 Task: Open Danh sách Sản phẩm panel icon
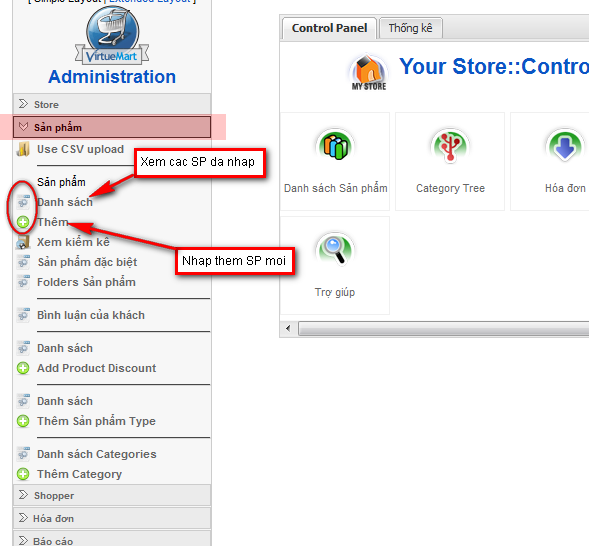[335, 146]
